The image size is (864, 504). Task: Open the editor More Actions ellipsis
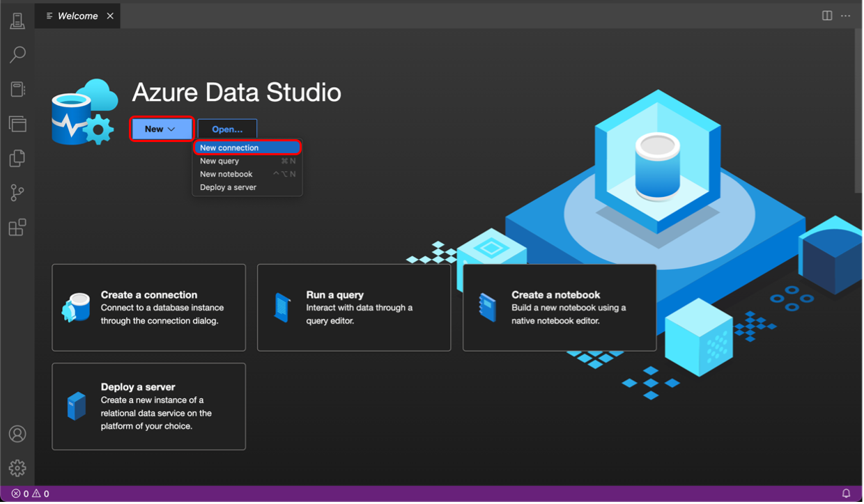(x=846, y=16)
